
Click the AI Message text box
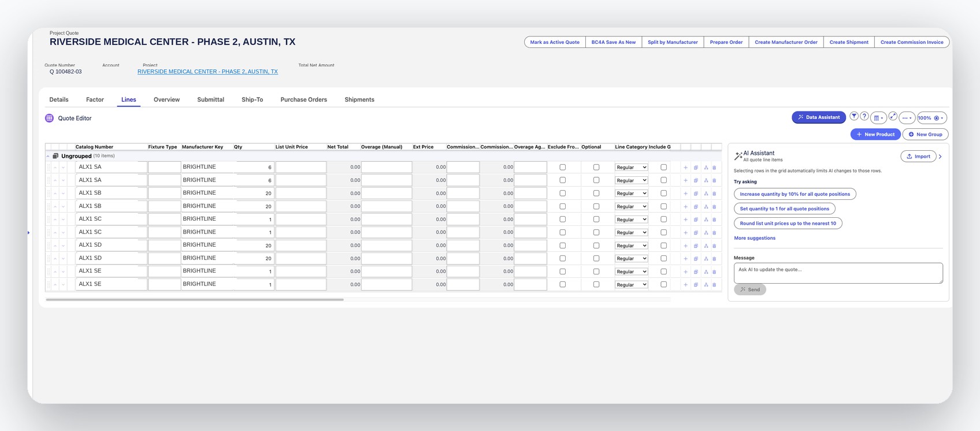point(838,273)
